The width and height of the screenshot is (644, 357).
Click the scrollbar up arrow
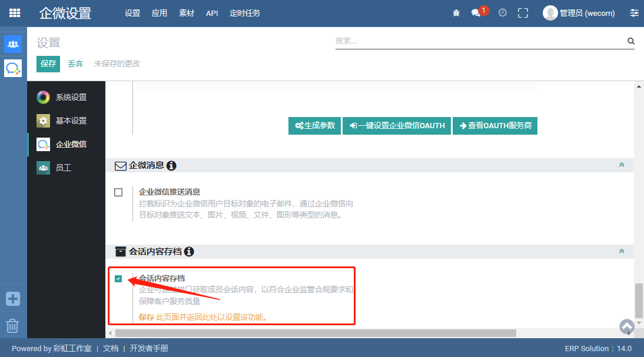639,86
